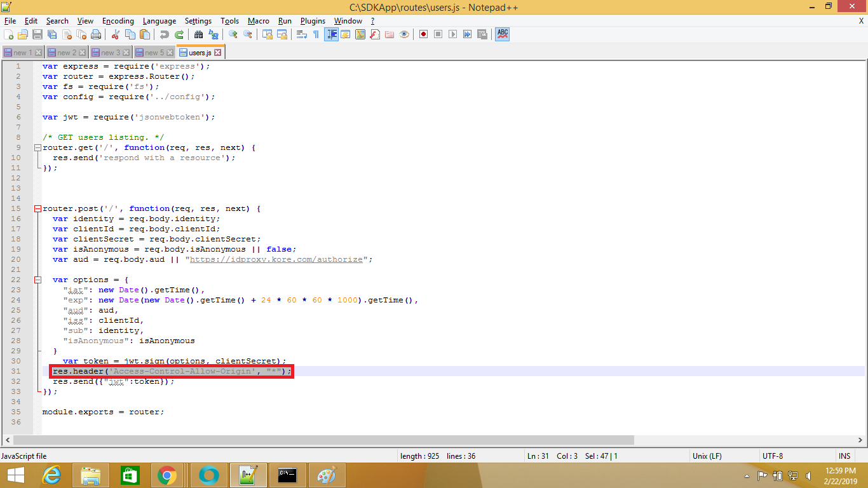Viewport: 868px width, 488px height.
Task: Click the macro Playback icon
Action: pos(452,34)
